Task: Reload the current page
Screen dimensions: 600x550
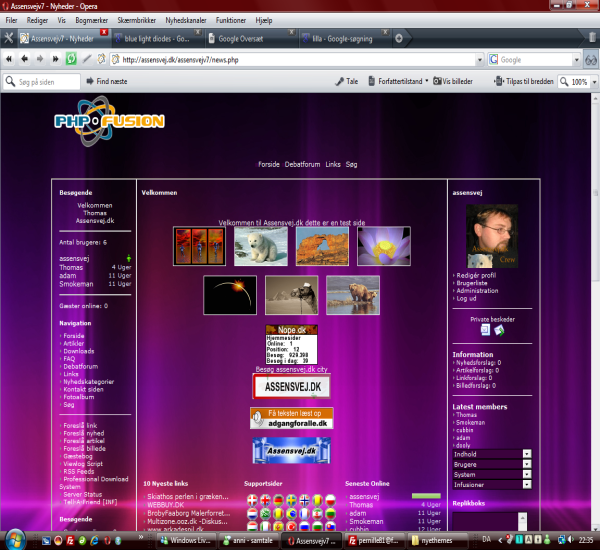Action: coord(71,59)
